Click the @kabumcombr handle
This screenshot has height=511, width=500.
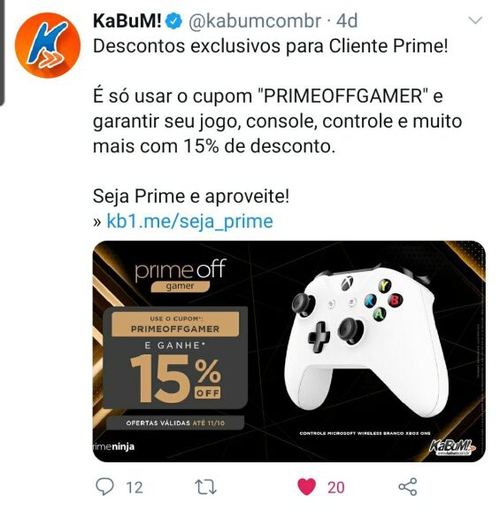click(x=255, y=21)
